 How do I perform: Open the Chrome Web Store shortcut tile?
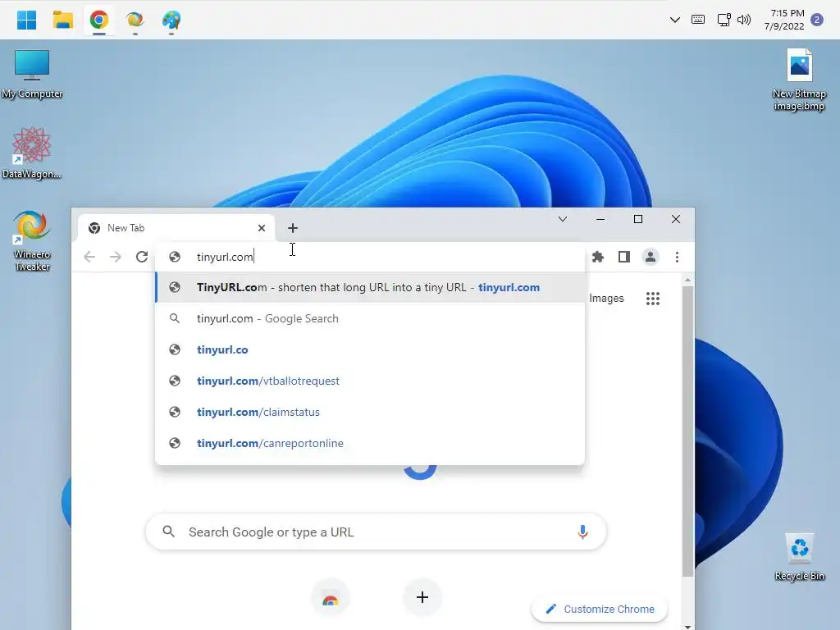point(331,598)
